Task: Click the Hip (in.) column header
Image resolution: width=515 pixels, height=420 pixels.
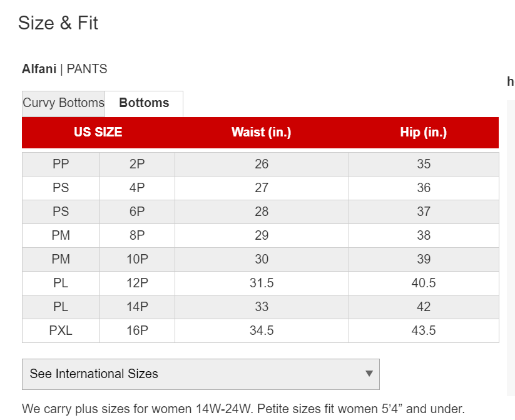Action: [424, 133]
